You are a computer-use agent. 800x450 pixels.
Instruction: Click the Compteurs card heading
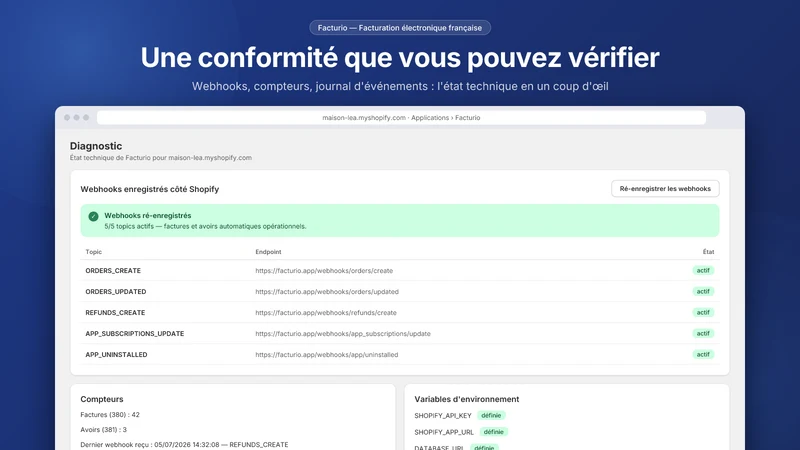[102, 399]
